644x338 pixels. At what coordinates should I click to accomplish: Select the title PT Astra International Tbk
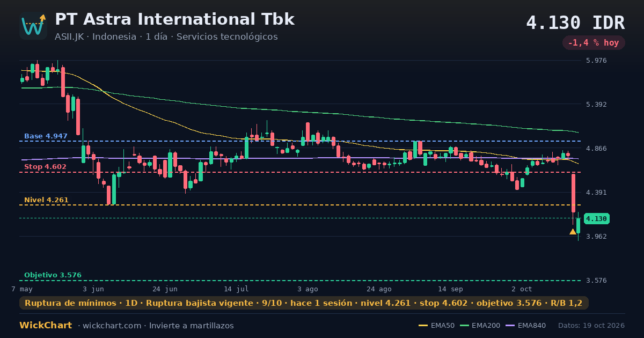click(x=175, y=19)
